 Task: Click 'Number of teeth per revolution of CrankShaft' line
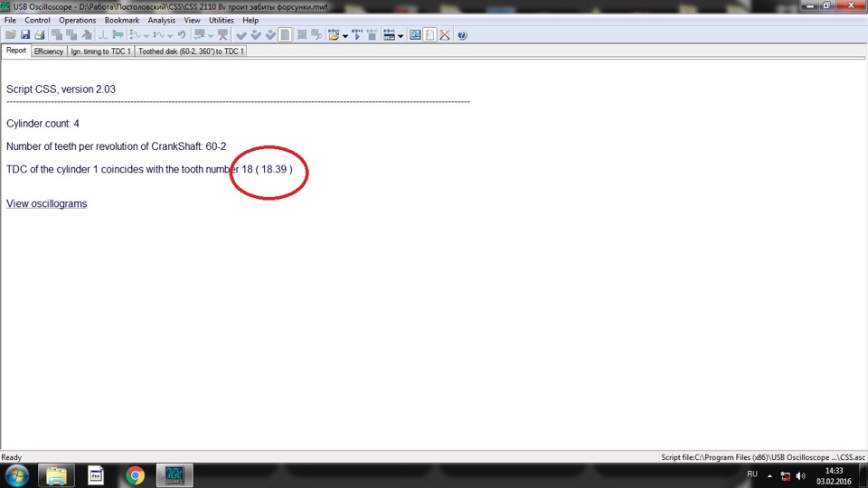coord(117,146)
